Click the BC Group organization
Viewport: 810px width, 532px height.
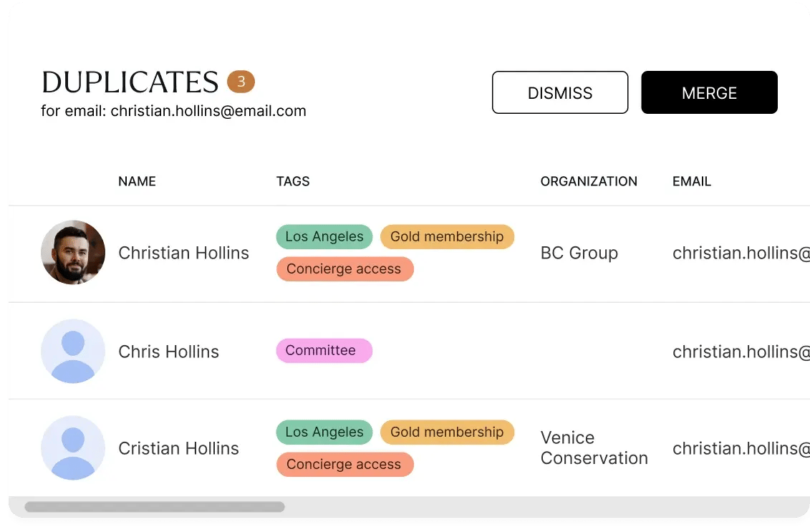click(579, 253)
